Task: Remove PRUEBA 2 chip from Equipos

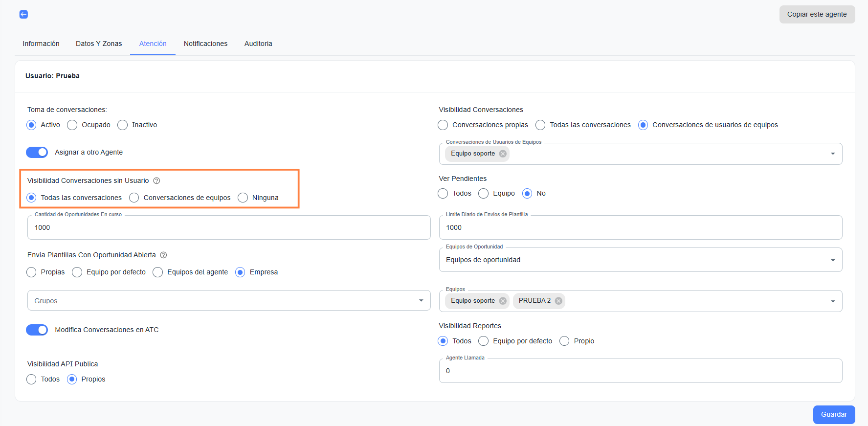Action: click(x=558, y=301)
